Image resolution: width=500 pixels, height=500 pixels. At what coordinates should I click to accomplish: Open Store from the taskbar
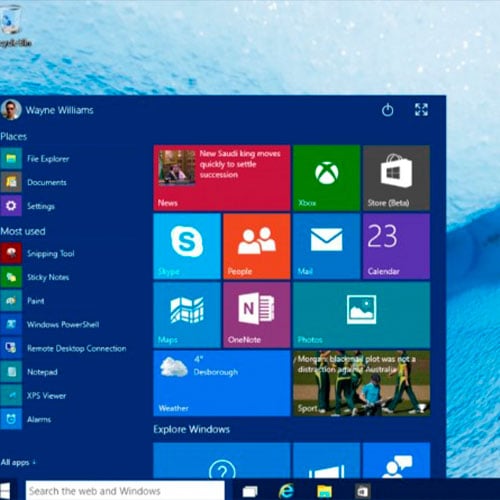(362, 492)
